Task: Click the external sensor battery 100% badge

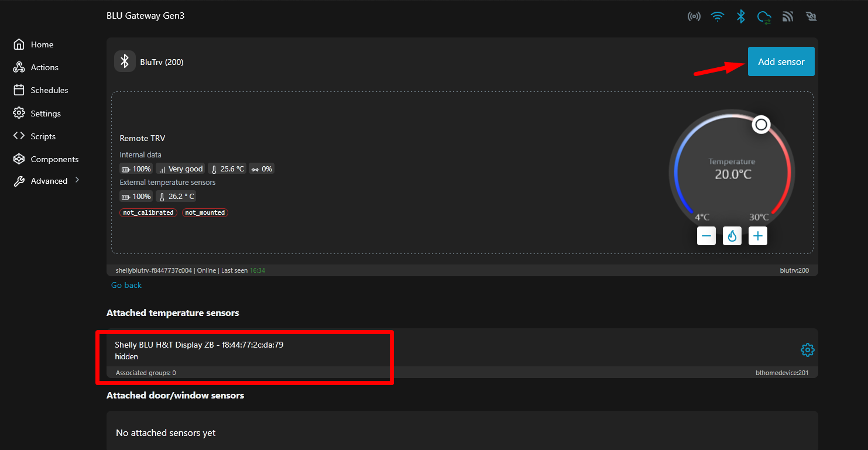Action: pyautogui.click(x=136, y=197)
